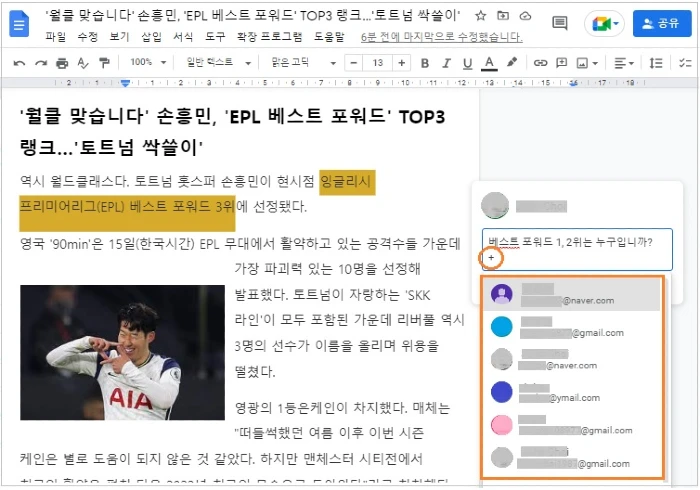Select the @ymail.com contact suggestion
The image size is (700, 490).
tap(572, 392)
